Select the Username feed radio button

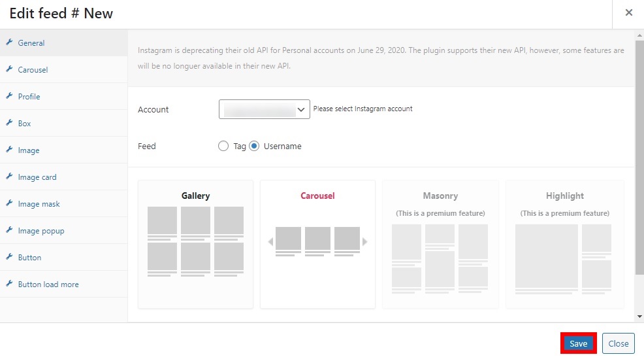pyautogui.click(x=254, y=146)
